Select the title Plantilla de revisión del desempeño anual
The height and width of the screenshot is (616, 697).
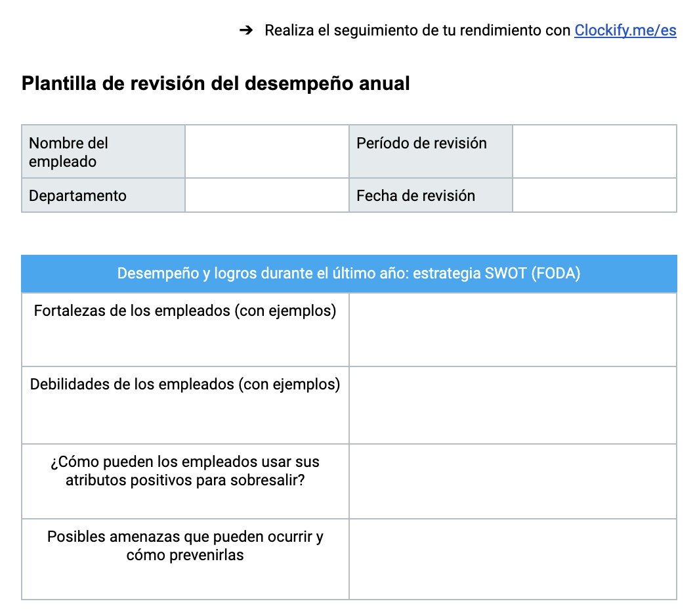click(x=215, y=83)
